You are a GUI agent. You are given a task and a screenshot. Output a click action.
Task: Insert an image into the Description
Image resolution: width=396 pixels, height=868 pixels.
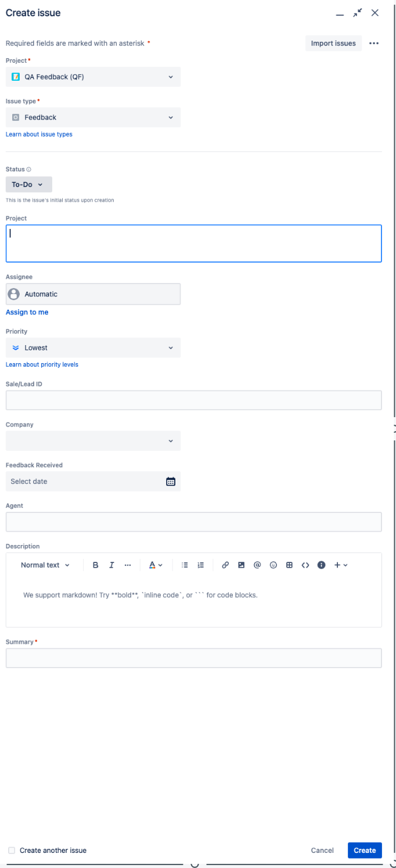[241, 565]
